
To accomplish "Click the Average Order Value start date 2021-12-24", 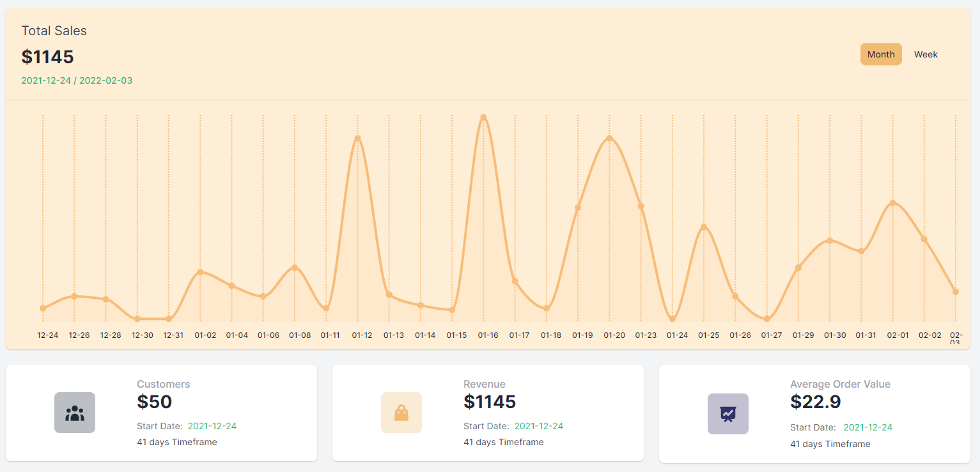I will click(x=868, y=427).
